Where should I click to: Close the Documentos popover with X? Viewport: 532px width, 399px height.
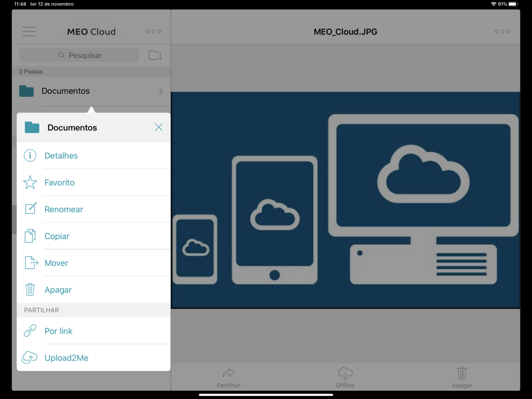(x=159, y=127)
